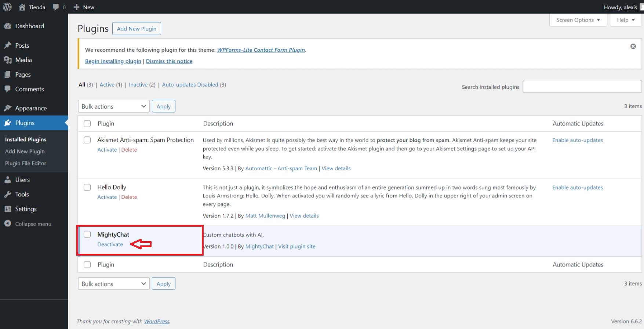Image resolution: width=644 pixels, height=329 pixels.
Task: Click the Comments speech bubble icon
Action: [8, 89]
